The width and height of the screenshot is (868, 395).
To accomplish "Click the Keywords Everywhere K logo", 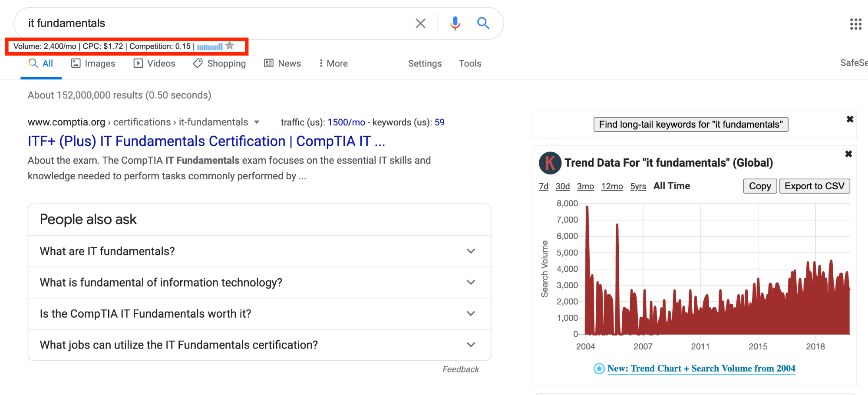I will (x=550, y=163).
